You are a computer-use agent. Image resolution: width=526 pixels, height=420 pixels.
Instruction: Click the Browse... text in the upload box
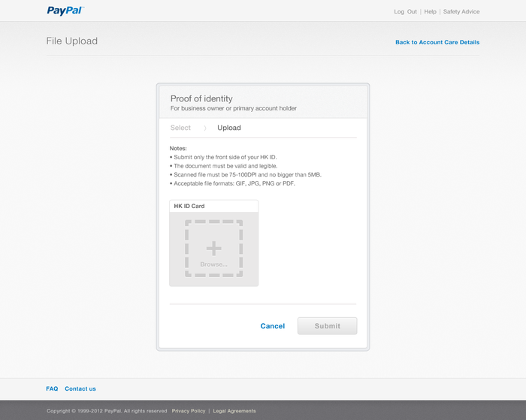(x=213, y=264)
